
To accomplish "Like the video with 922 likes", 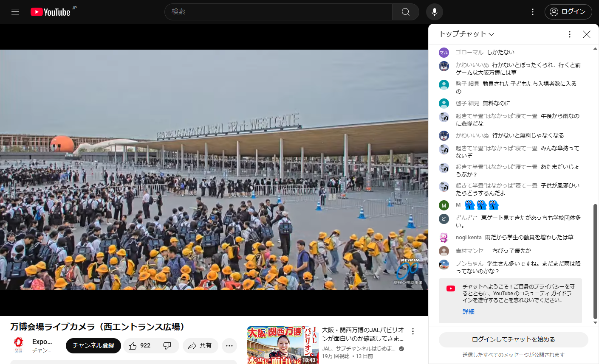I will coord(140,346).
